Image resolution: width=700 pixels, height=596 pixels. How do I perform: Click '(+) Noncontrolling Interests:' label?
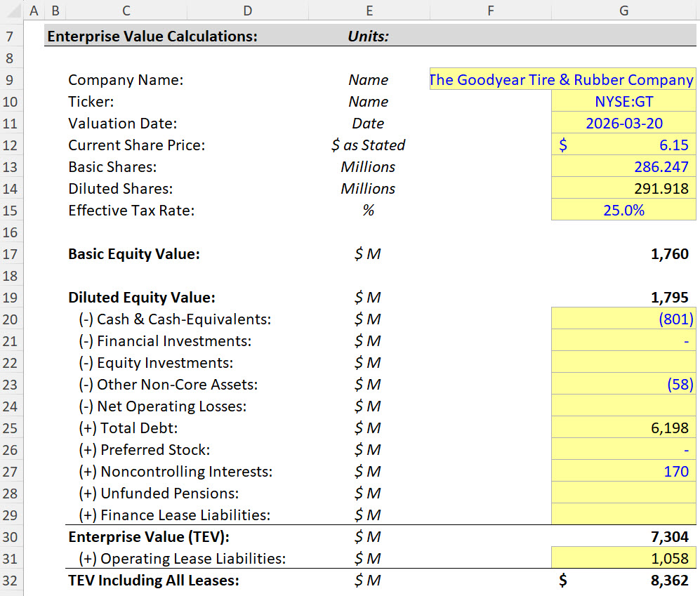point(176,472)
